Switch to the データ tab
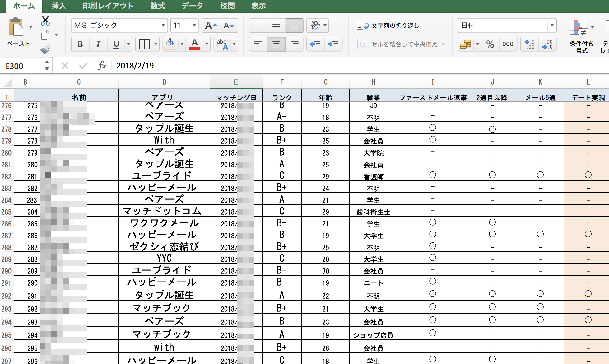 tap(192, 6)
